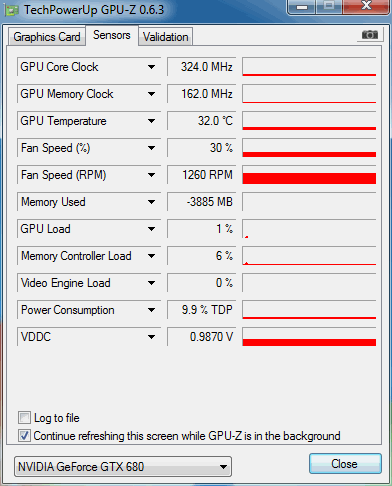Expand the Memory Used sensor dropdown
The height and width of the screenshot is (486, 392).
pos(151,202)
